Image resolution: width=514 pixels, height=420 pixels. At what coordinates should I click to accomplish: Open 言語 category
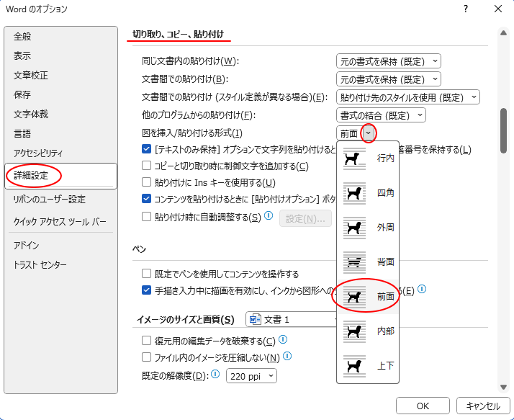61,133
